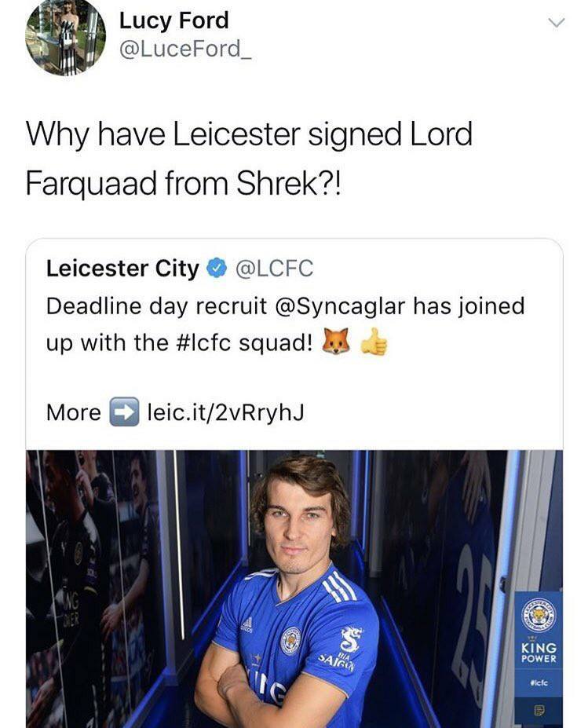Open Lucy Ford's profile picture

[x=65, y=36]
